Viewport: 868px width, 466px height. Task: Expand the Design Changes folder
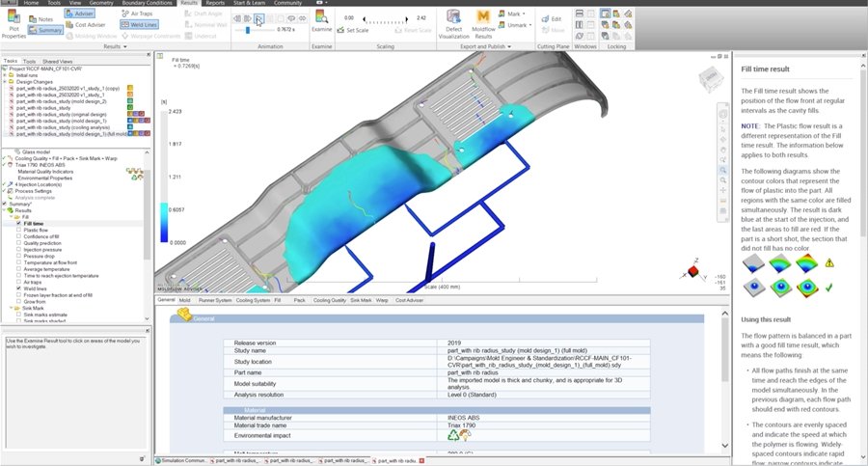click(x=5, y=82)
